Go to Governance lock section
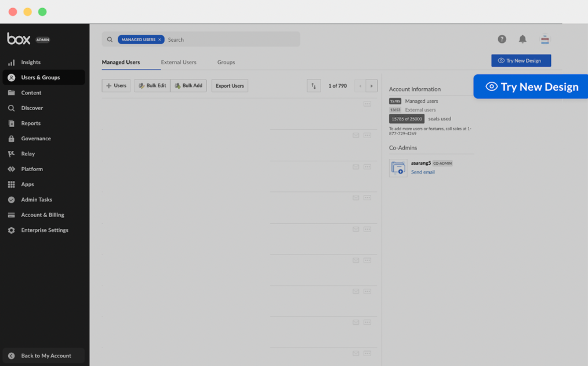 (x=36, y=139)
